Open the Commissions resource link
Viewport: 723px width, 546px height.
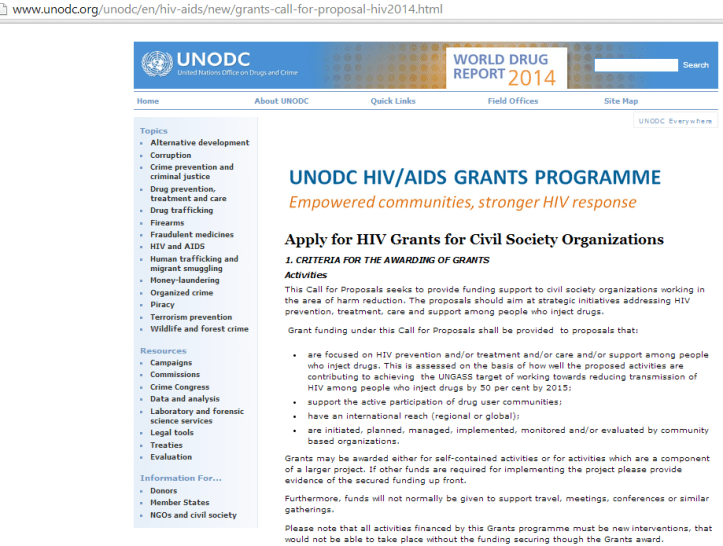click(175, 374)
